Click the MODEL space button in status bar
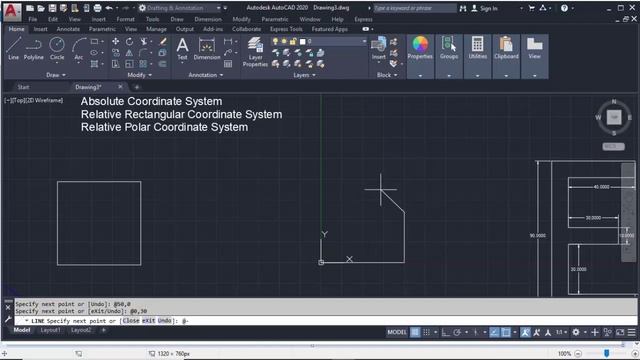 click(397, 332)
